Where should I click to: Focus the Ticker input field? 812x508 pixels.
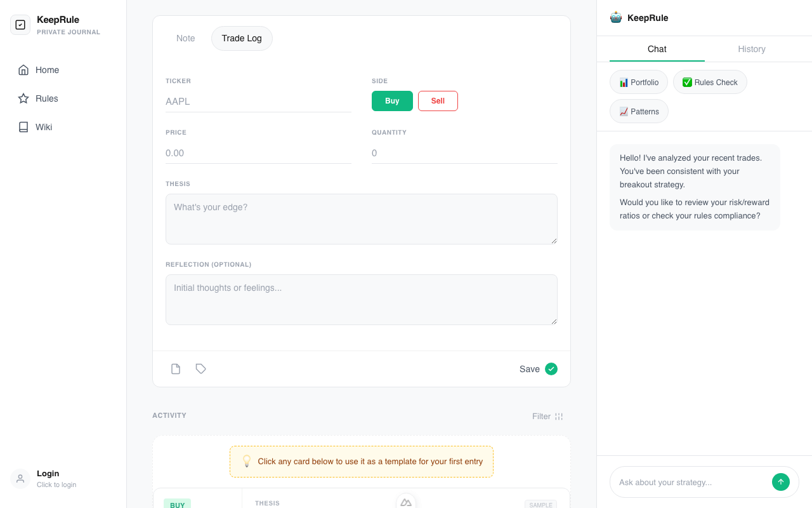click(x=258, y=101)
